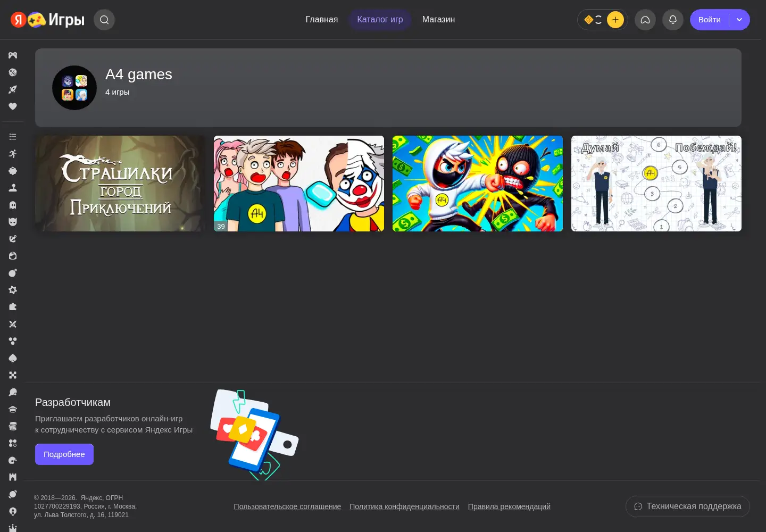Open the clown game thumbnail marked 39

click(x=299, y=184)
